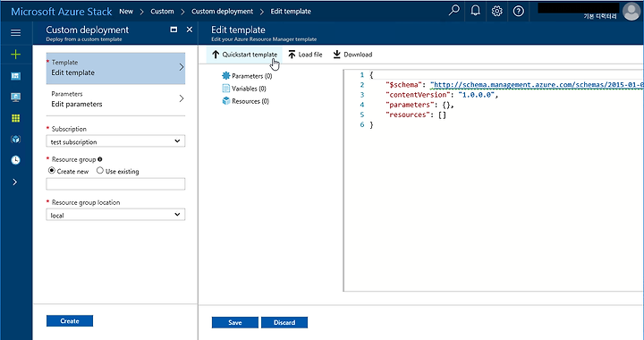Viewport: 644px width, 340px height.
Task: Click the resource group name field
Action: (115, 184)
